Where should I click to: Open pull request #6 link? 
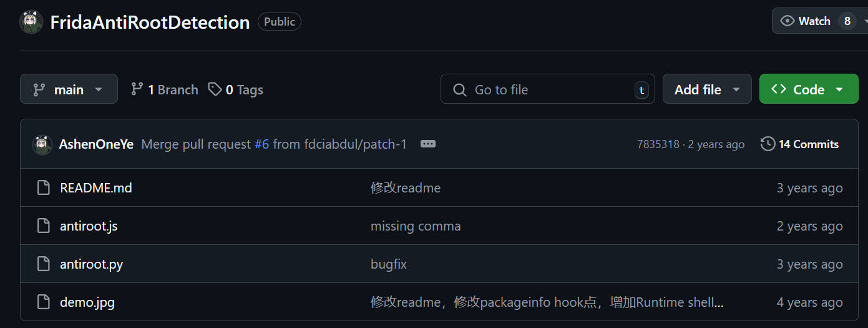(x=261, y=144)
